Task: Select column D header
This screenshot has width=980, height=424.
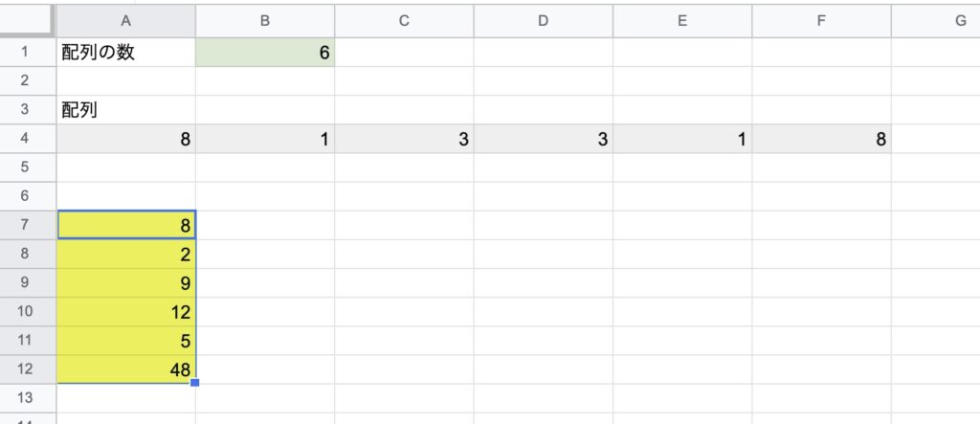Action: [x=544, y=21]
